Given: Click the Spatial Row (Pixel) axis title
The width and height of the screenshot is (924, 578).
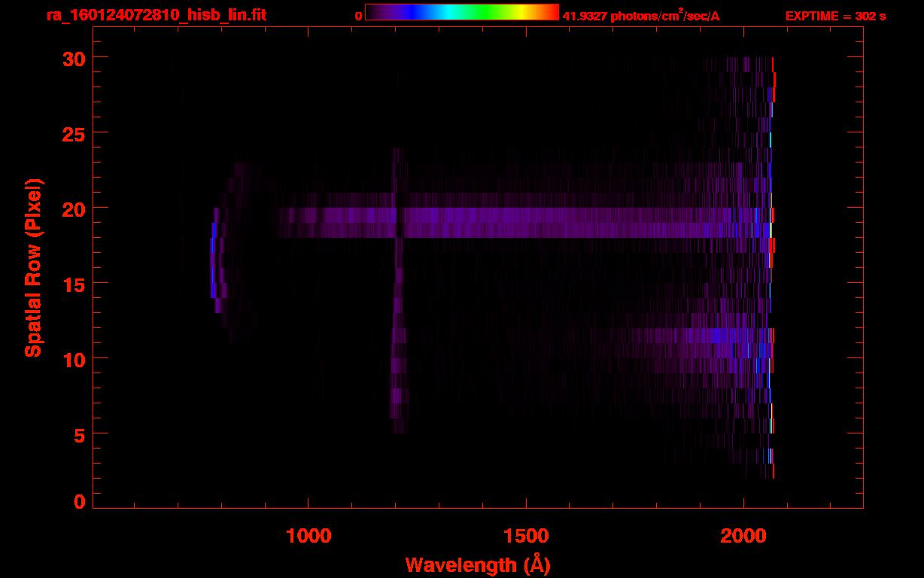Looking at the screenshot, I should click(33, 267).
